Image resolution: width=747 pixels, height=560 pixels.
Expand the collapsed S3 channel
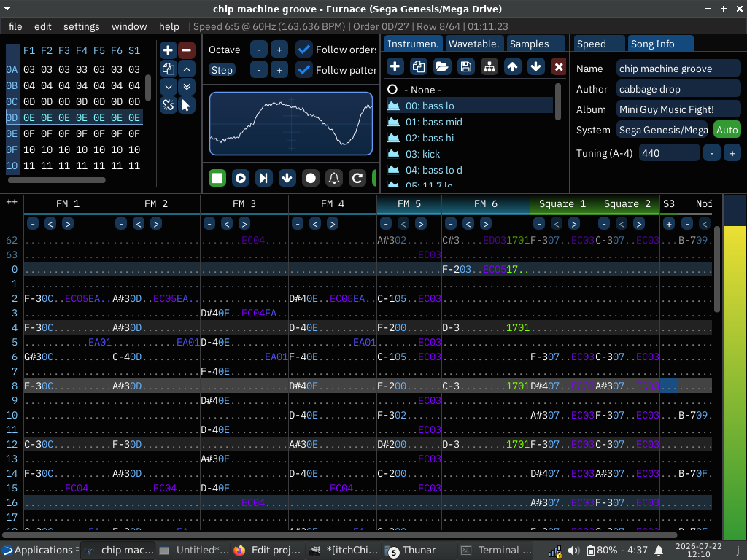click(669, 223)
